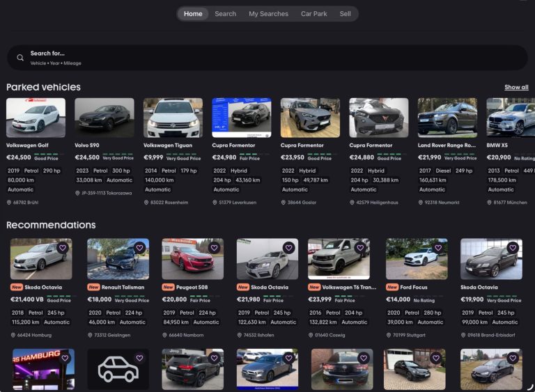Screen dimensions: 535x392
Task: Open the Volkswagen Golf listing title
Action: [27, 146]
